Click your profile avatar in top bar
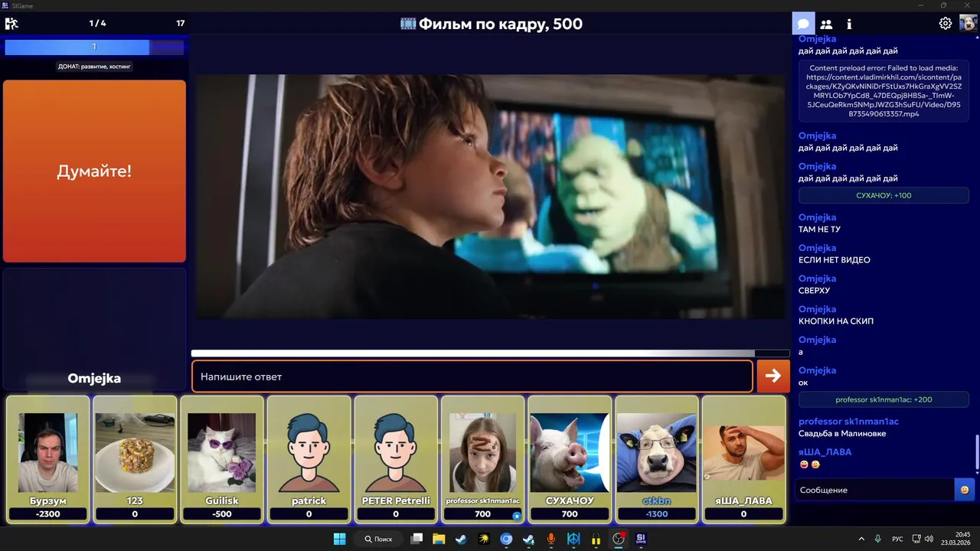This screenshot has width=980, height=551. pyautogui.click(x=968, y=24)
